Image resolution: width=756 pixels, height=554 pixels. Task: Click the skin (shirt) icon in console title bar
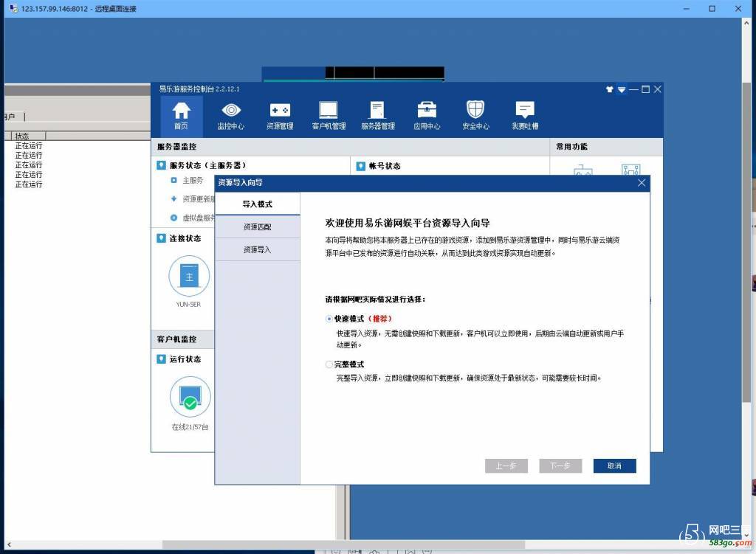(x=609, y=89)
